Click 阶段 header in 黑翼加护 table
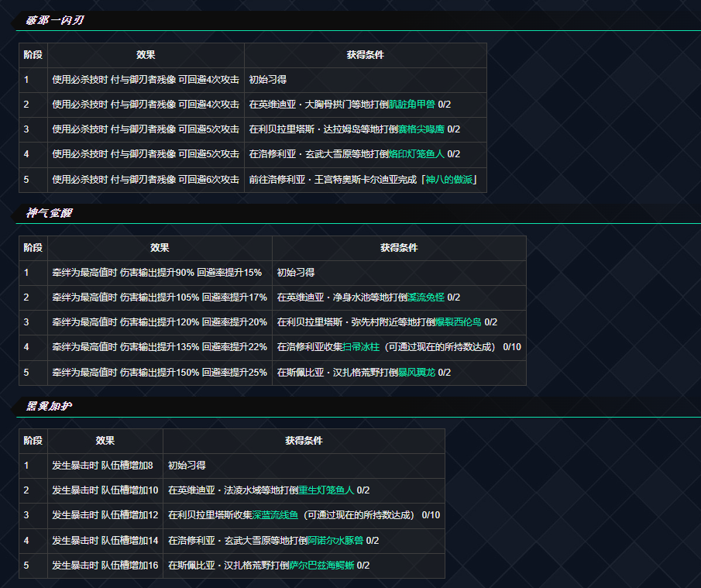 [x=33, y=441]
